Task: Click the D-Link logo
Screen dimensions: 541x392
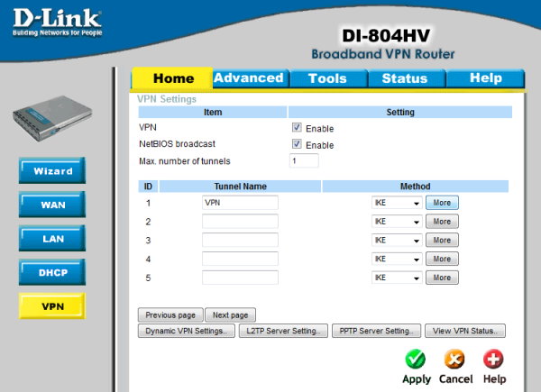Action: [58, 22]
